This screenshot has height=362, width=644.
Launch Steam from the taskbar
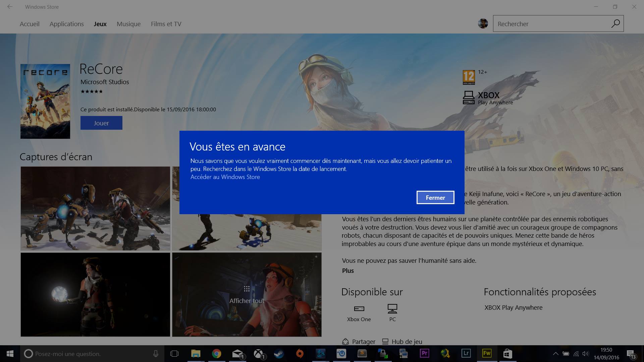(279, 354)
